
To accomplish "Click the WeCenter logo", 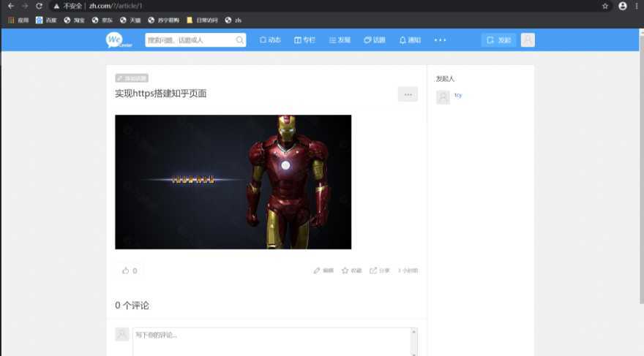I will pos(119,40).
